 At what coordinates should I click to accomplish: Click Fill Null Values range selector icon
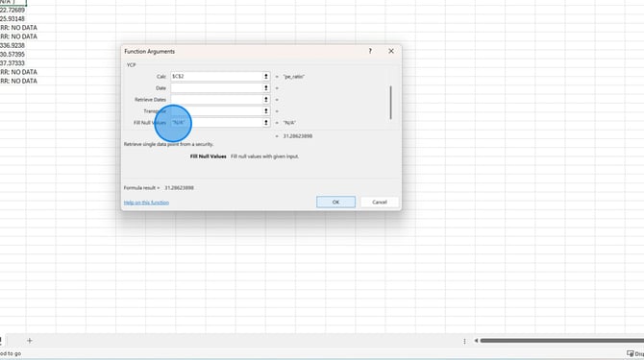click(x=266, y=122)
